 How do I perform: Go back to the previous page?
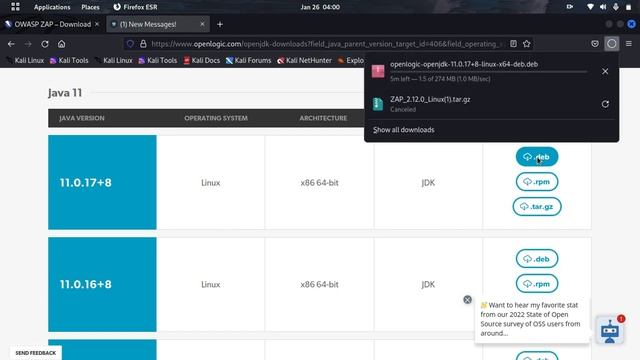pos(11,44)
